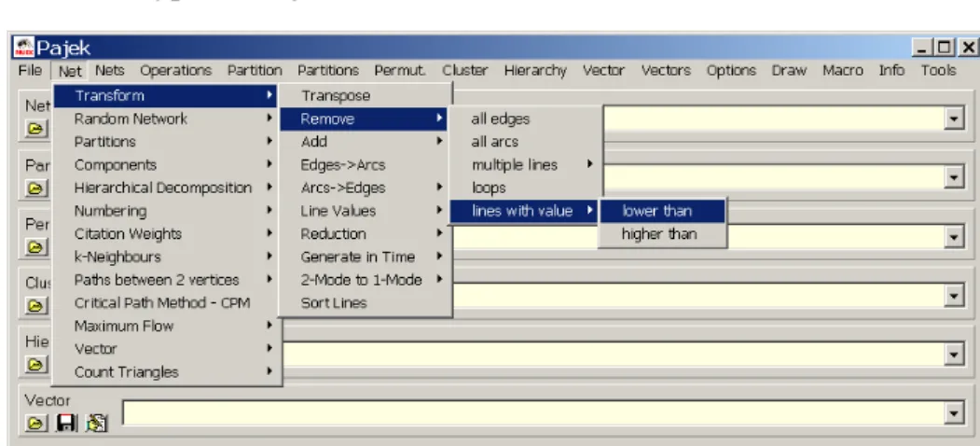Open the Macro menu
Screen dimensions: 980x446
(x=843, y=71)
